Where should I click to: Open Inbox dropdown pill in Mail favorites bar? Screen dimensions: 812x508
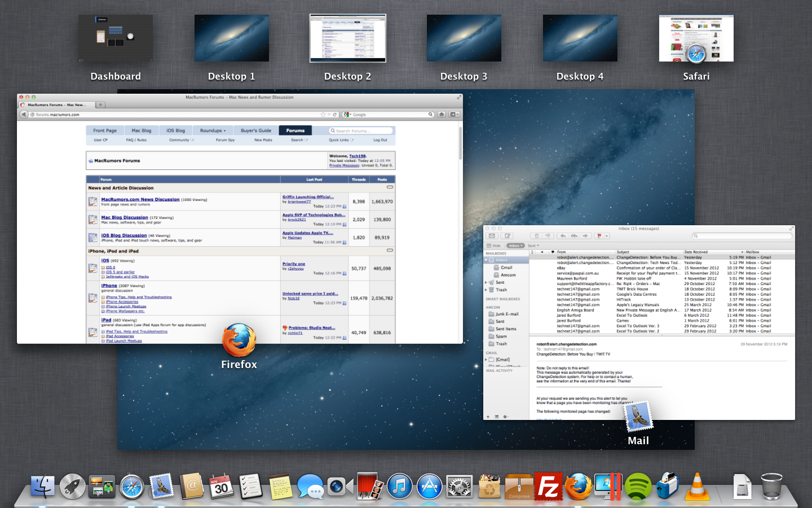point(515,246)
